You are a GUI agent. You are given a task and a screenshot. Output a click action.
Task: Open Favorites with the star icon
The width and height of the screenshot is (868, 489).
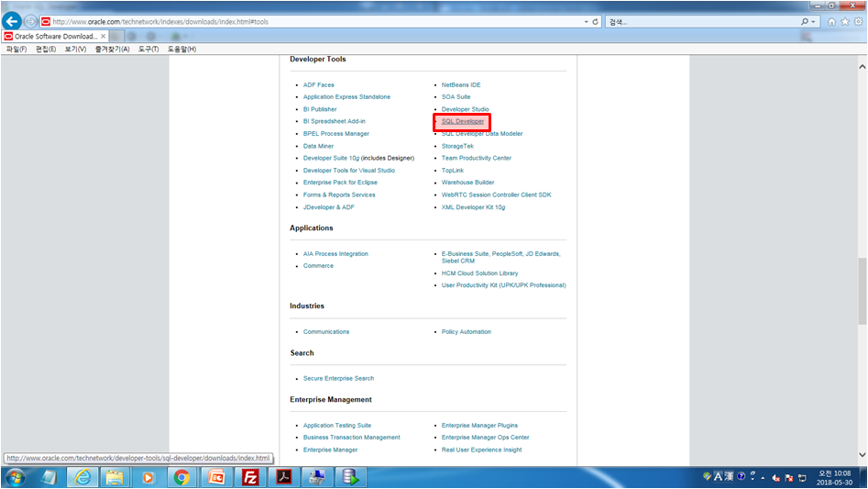[x=845, y=22]
